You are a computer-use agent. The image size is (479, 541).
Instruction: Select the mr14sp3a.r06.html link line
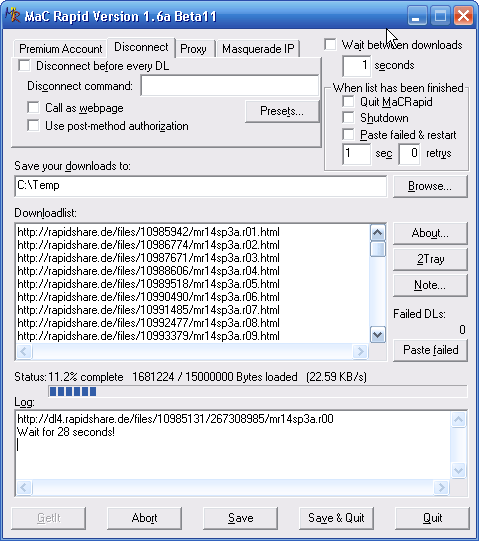148,297
